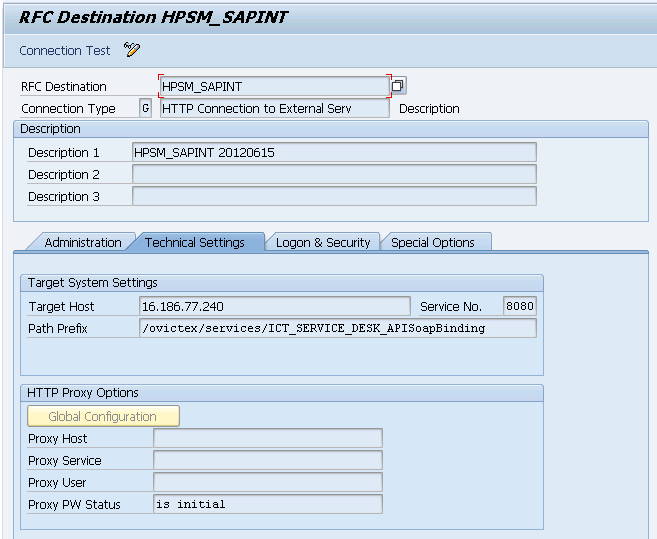Click the Global Configuration button
Screen dimensions: 657x539
tap(103, 416)
